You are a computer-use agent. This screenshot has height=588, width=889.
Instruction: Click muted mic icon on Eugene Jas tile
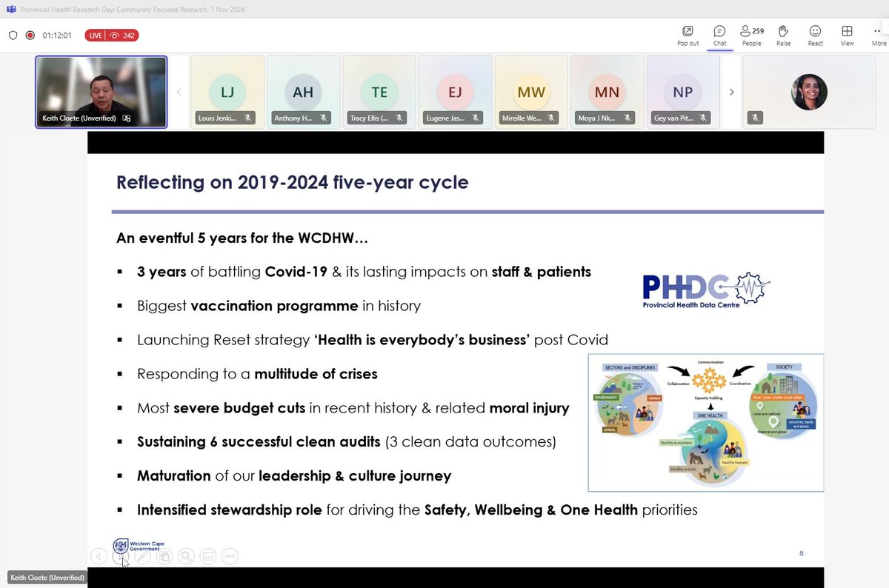click(x=476, y=118)
